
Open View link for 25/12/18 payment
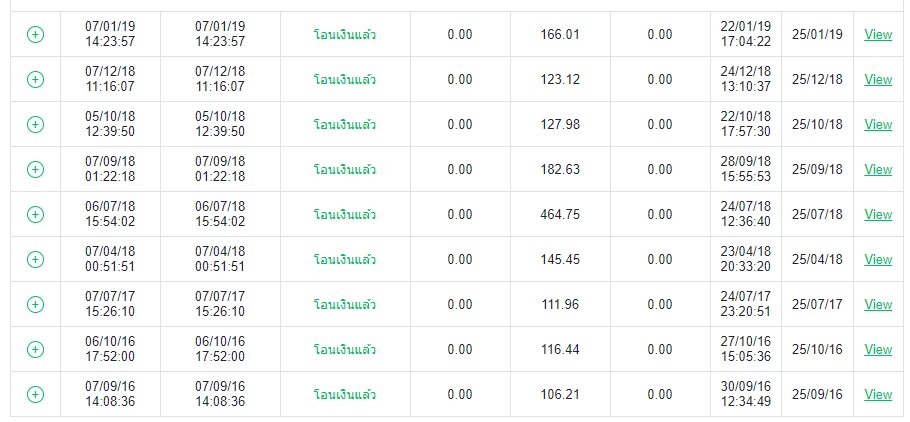[878, 79]
